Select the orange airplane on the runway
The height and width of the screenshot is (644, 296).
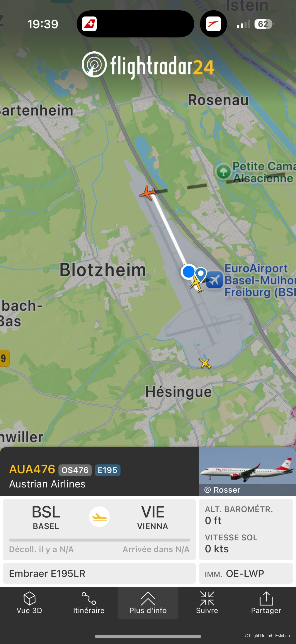(148, 193)
